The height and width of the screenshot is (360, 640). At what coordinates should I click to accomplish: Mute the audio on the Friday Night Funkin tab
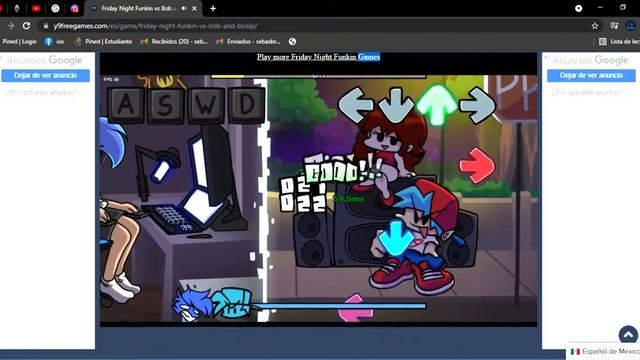184,8
